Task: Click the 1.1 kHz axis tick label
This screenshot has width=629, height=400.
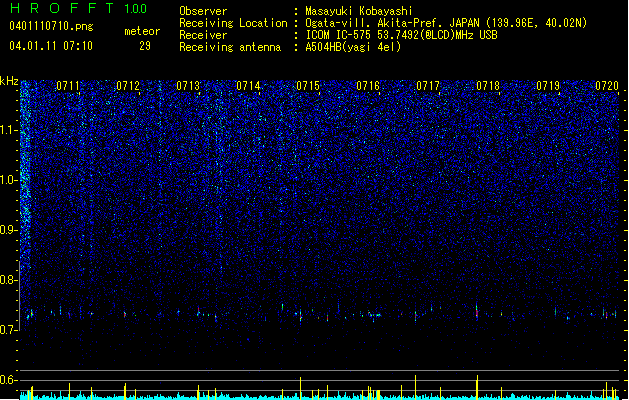Action: click(x=9, y=130)
